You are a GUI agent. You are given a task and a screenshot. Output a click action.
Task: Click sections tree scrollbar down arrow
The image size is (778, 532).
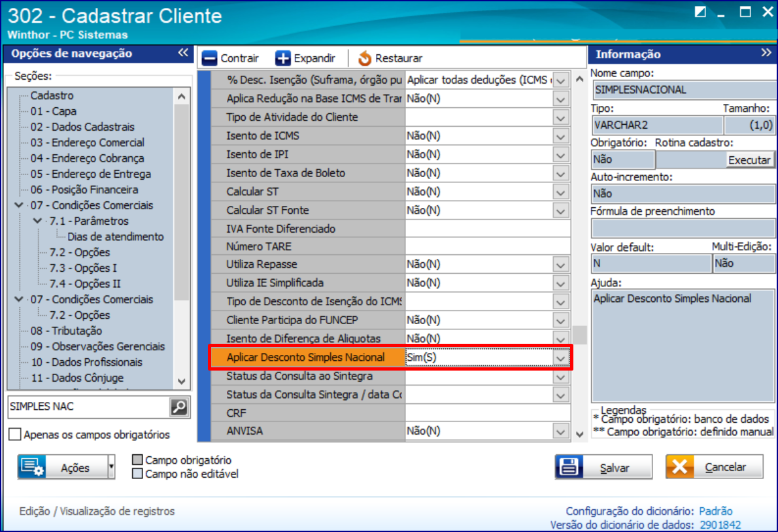tap(182, 381)
